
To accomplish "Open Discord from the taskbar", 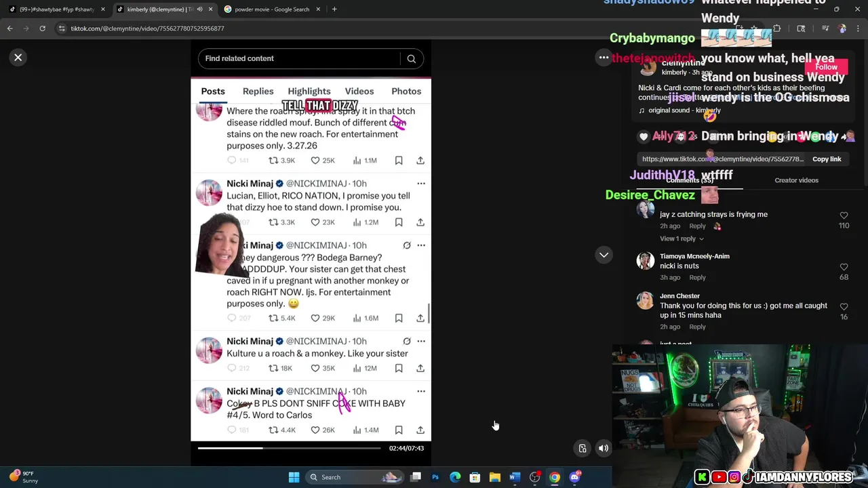I will [575, 477].
